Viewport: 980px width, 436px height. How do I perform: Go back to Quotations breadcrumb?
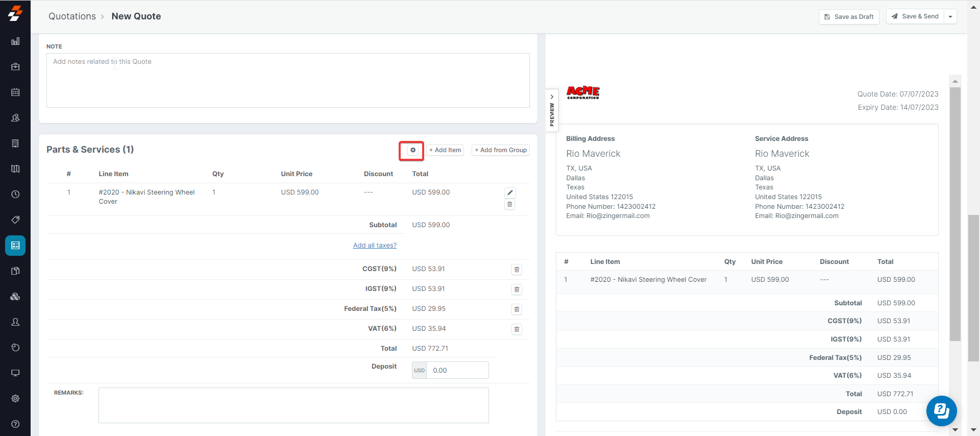[72, 16]
